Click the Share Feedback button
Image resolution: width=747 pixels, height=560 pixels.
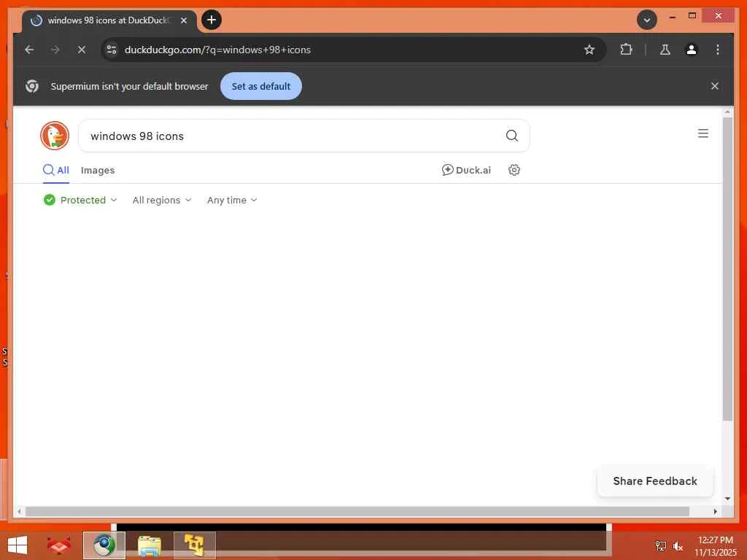click(655, 481)
